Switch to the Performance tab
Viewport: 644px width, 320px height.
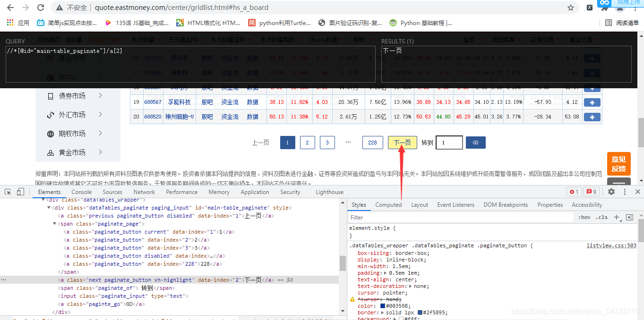pyautogui.click(x=182, y=192)
